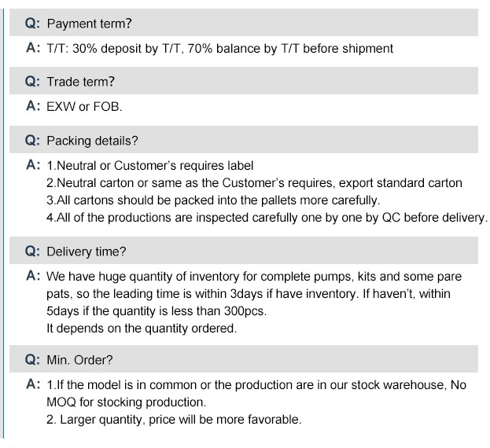
Task: Click the A: marker beside EXW or FOB
Action: tap(33, 106)
